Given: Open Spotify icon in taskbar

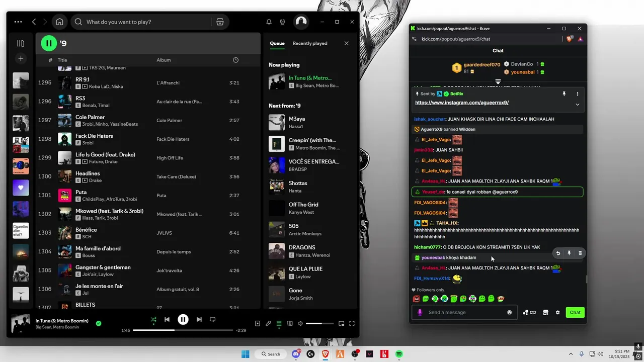Looking at the screenshot, I should click(399, 354).
